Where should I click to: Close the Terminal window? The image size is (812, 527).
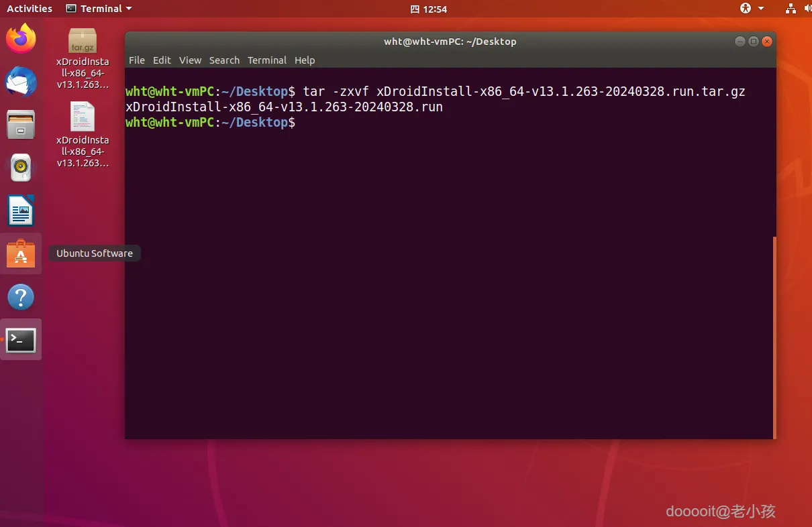click(x=767, y=42)
